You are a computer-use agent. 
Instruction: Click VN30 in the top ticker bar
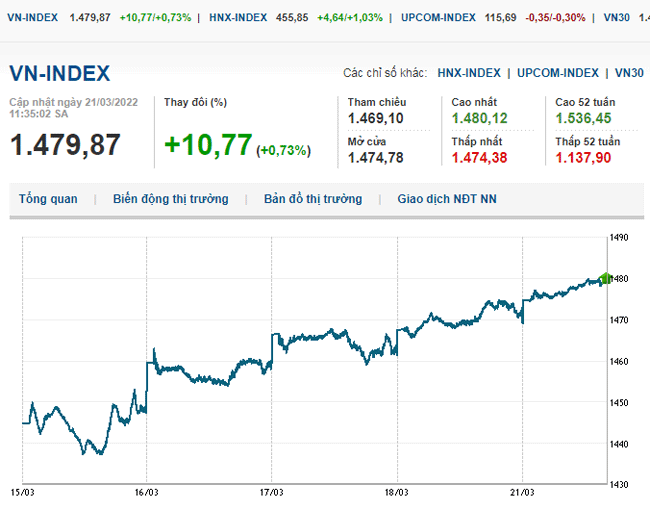click(620, 18)
